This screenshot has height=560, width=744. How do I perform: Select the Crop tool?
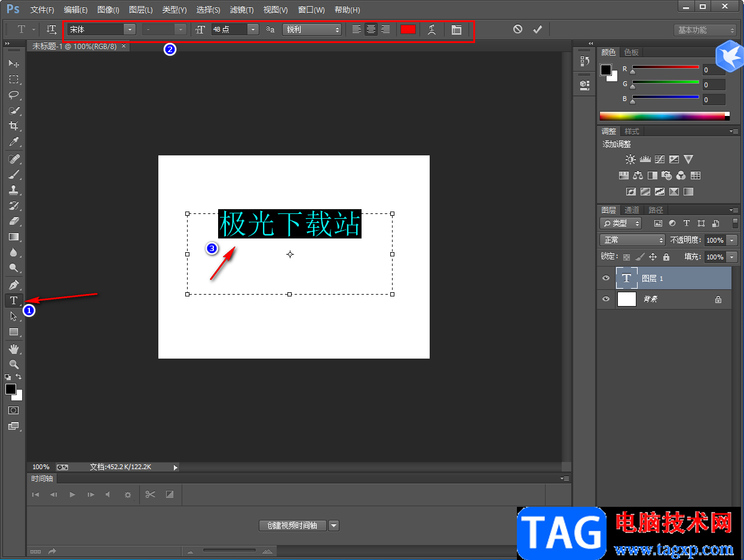[x=13, y=126]
